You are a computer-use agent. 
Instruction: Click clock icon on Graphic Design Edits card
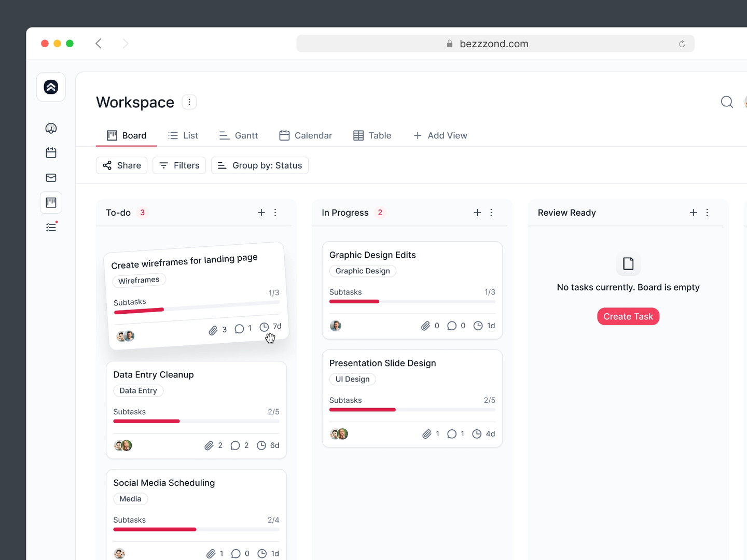point(478,326)
